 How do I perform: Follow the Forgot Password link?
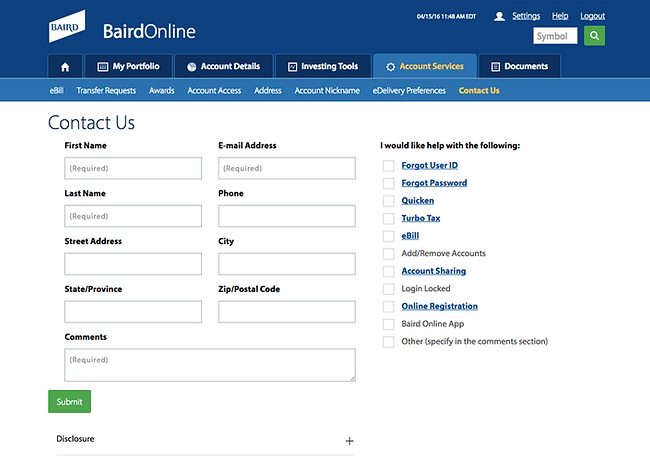tap(434, 183)
